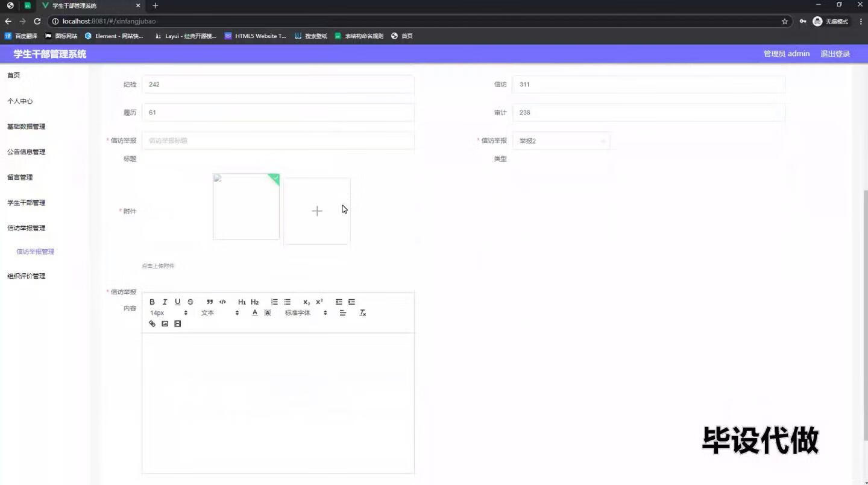Insert a video in the editor
The height and width of the screenshot is (485, 868).
[177, 324]
